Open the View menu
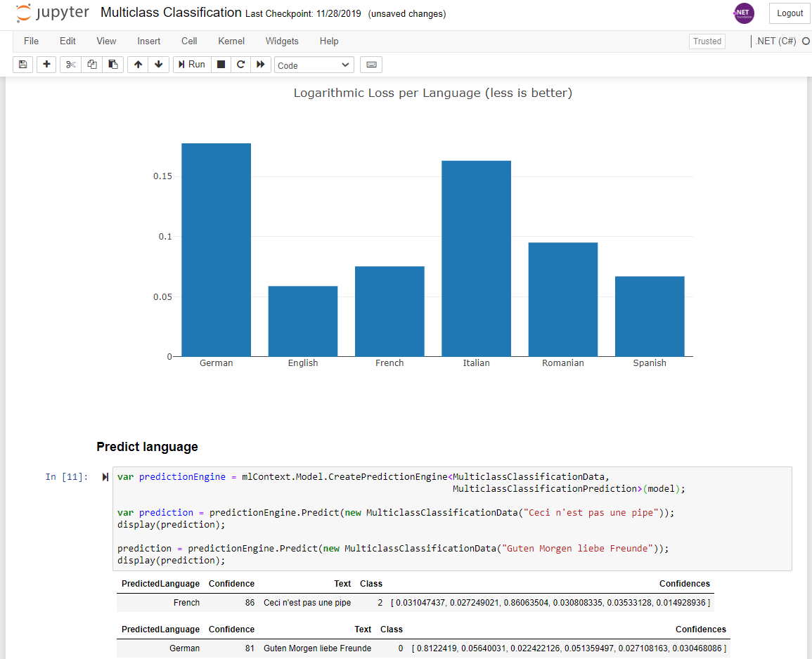Screen dimensions: 812x659 click(106, 41)
